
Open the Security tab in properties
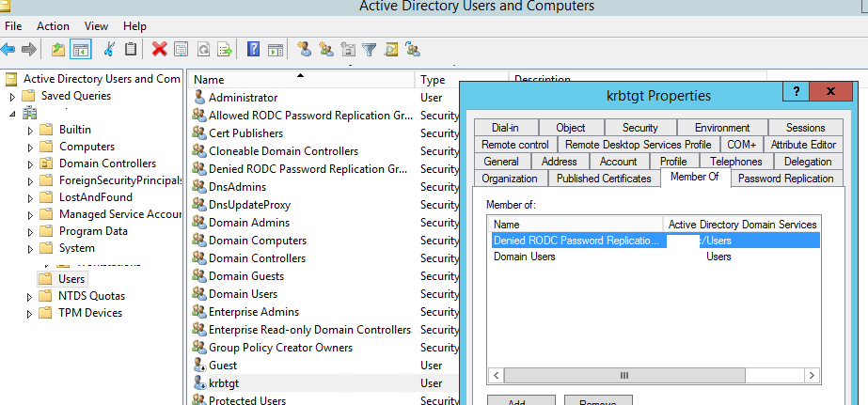(x=639, y=128)
